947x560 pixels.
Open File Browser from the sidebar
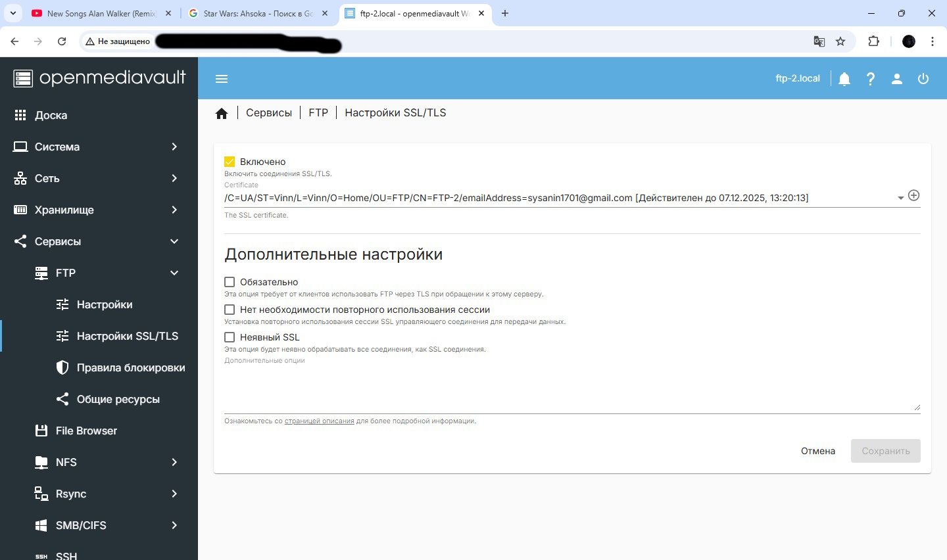[86, 431]
